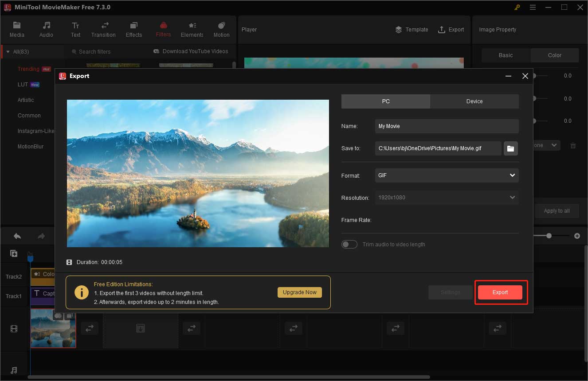Browse the save folder with folder icon
The width and height of the screenshot is (588, 381).
[511, 148]
